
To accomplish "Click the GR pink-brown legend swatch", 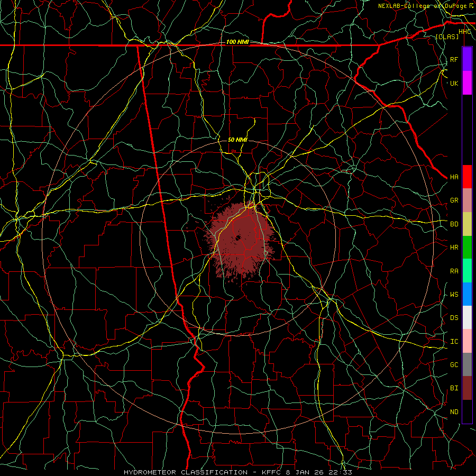I will tap(467, 200).
